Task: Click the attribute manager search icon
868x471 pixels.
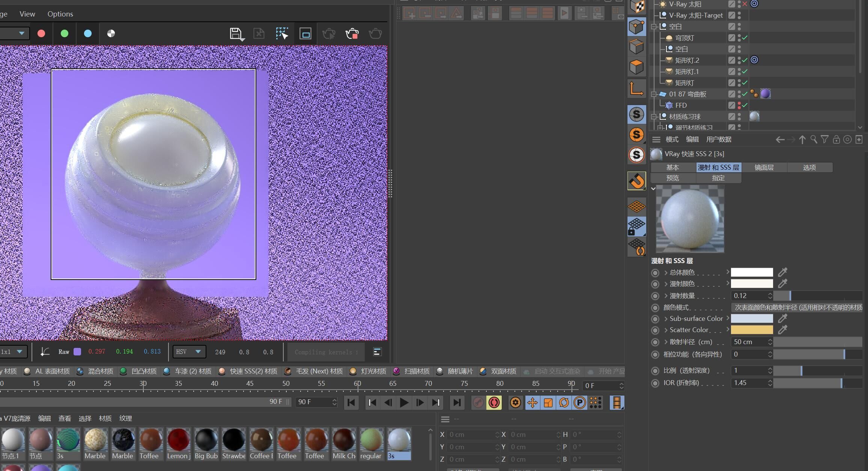Action: [813, 140]
